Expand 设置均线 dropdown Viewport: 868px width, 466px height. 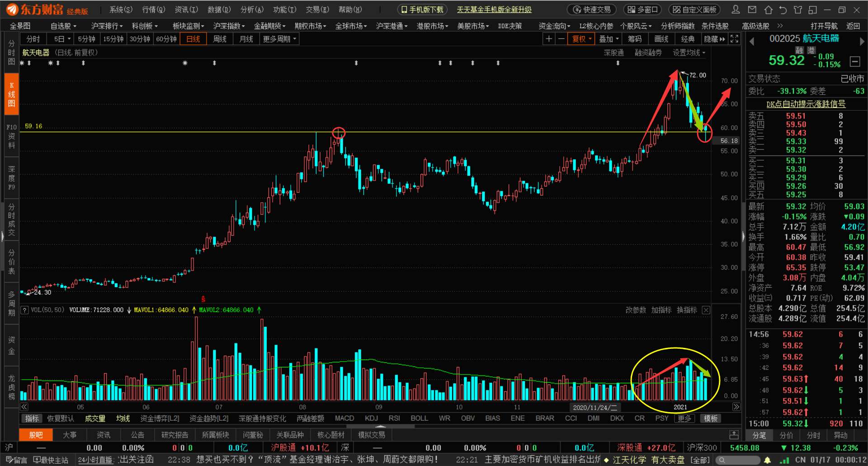point(689,52)
